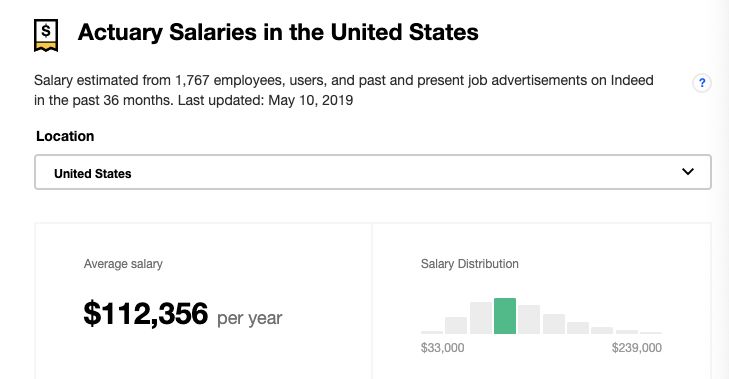Click the $33,000 minimum salary label

tap(443, 348)
